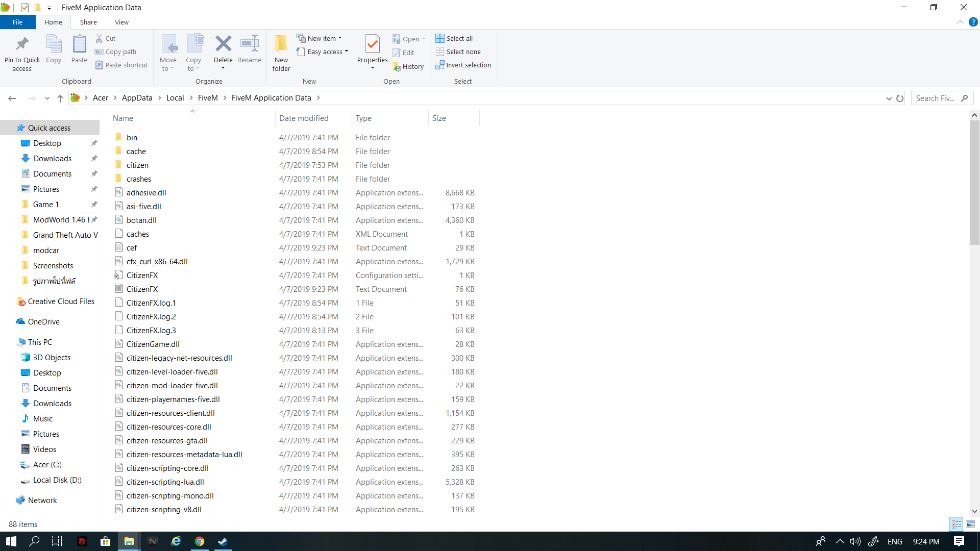Expand the Open button dropdown
The width and height of the screenshot is (980, 551).
click(x=424, y=39)
